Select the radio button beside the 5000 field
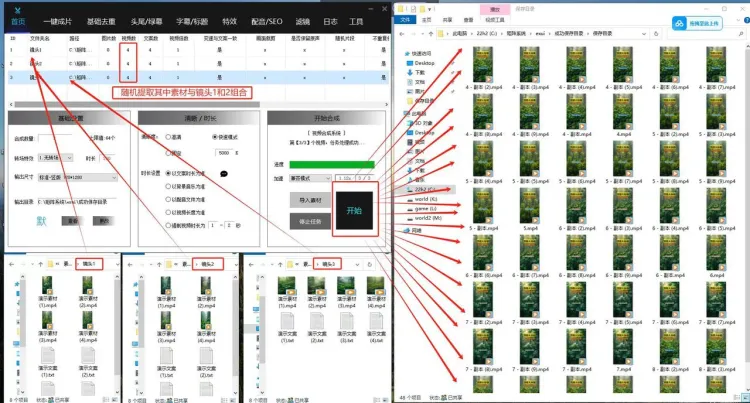This screenshot has height=403, width=750. click(168, 153)
